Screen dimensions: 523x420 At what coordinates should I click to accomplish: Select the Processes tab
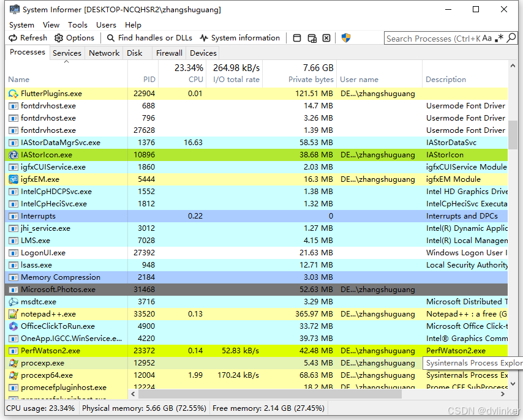click(28, 52)
